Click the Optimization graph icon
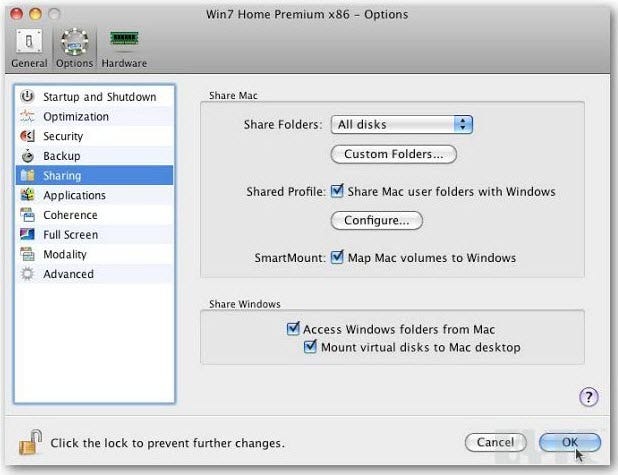Image resolution: width=618 pixels, height=475 pixels. (x=27, y=116)
